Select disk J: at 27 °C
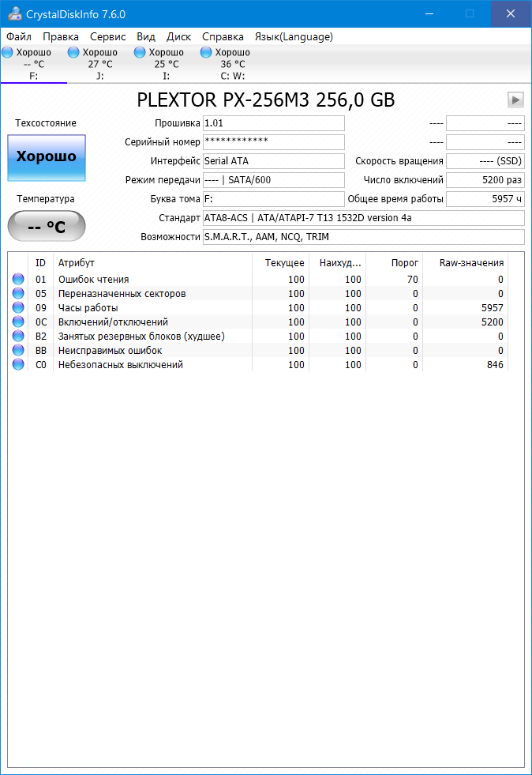 (x=99, y=64)
